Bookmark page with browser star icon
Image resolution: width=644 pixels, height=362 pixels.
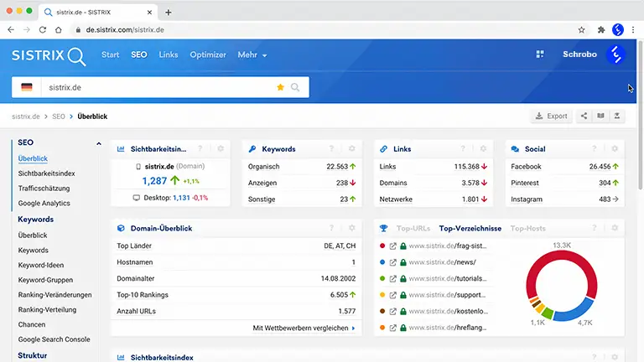pyautogui.click(x=582, y=29)
